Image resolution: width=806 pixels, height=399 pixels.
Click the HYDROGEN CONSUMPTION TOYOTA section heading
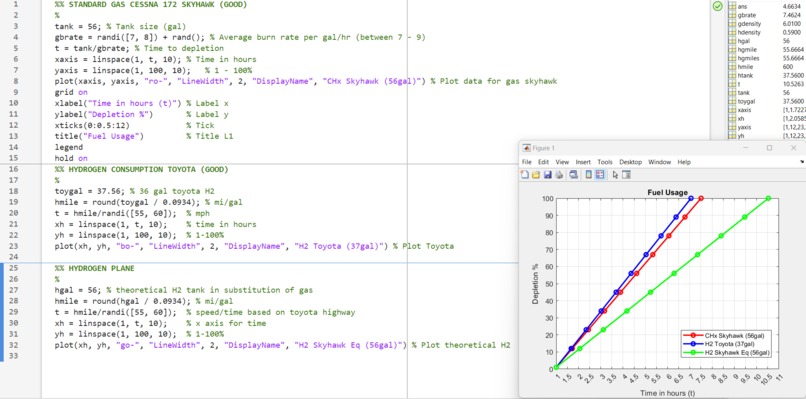[x=141, y=169]
